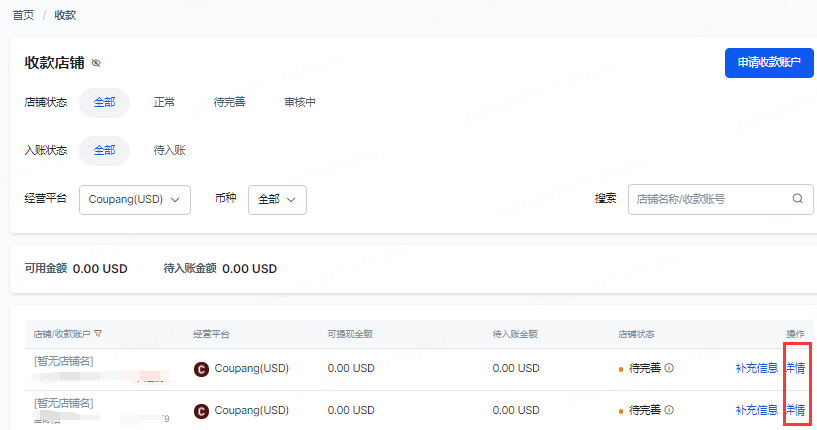Click the 经营平台 column header
The height and width of the screenshot is (430, 817).
tap(211, 334)
